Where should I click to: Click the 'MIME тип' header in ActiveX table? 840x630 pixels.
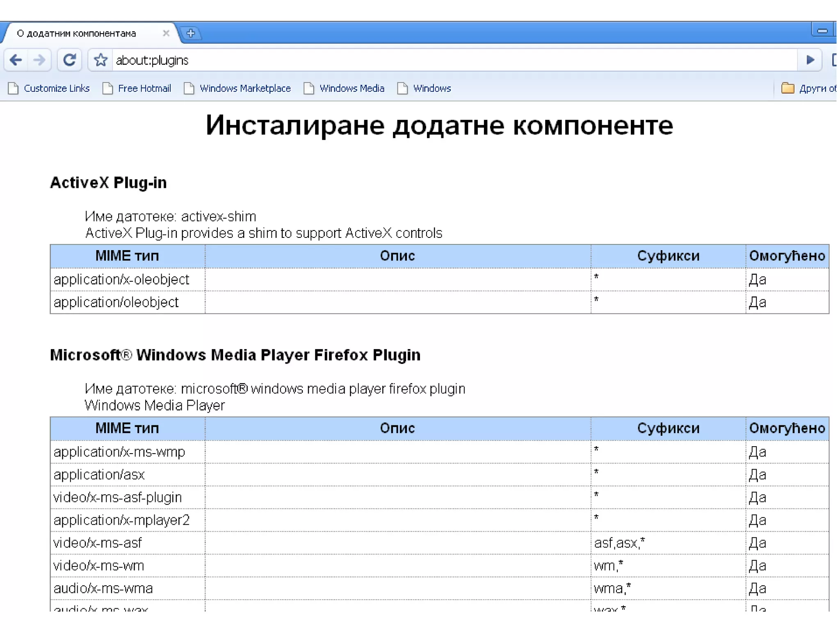tap(127, 256)
